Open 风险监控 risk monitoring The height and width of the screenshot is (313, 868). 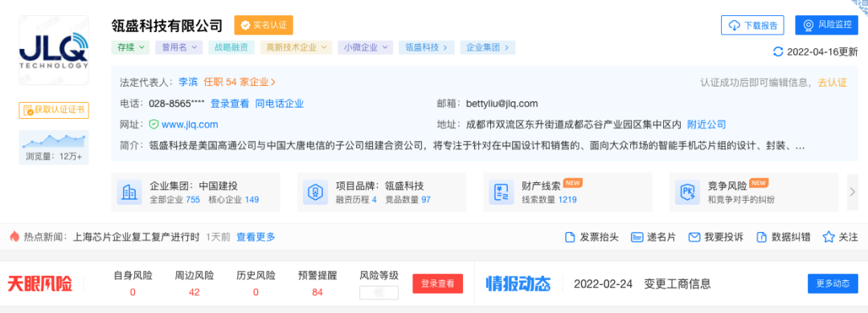tap(826, 26)
